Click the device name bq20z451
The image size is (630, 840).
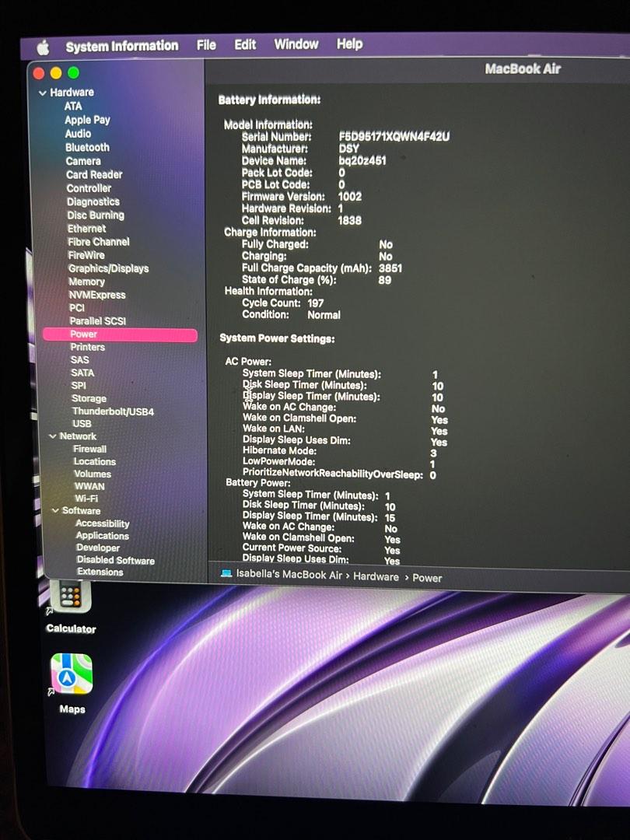pyautogui.click(x=362, y=160)
